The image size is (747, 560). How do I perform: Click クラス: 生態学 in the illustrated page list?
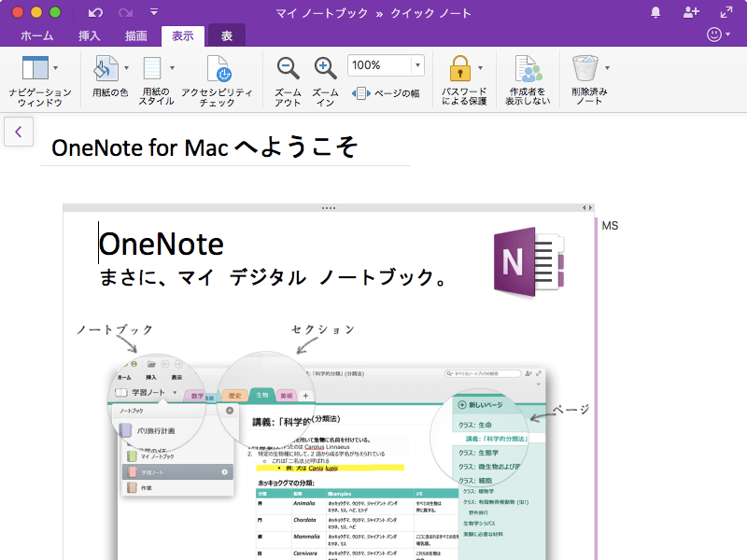478,453
